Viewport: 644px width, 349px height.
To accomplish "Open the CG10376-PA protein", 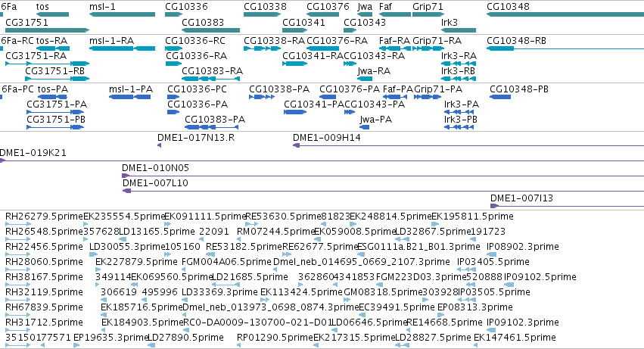I will point(328,97).
